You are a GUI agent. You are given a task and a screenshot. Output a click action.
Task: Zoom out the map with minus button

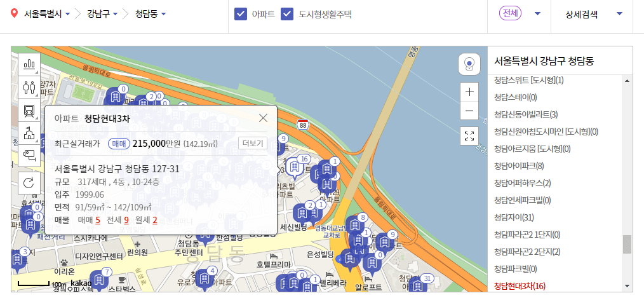pos(469,111)
